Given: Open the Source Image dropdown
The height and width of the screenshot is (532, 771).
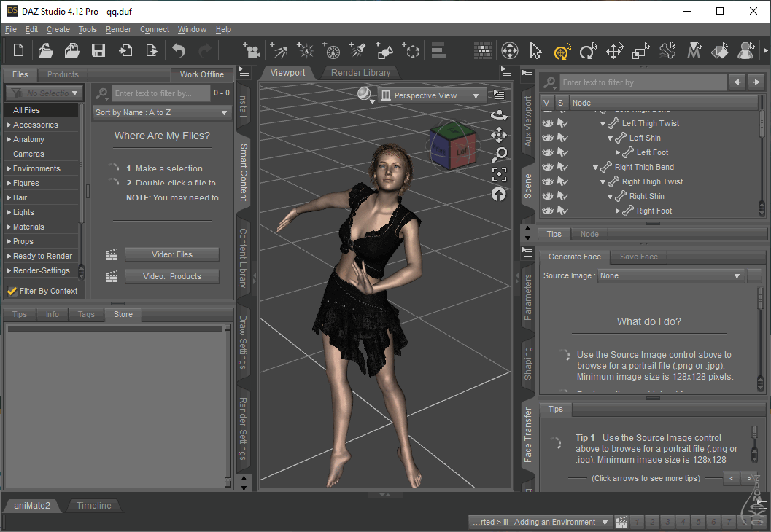Looking at the screenshot, I should tap(670, 276).
